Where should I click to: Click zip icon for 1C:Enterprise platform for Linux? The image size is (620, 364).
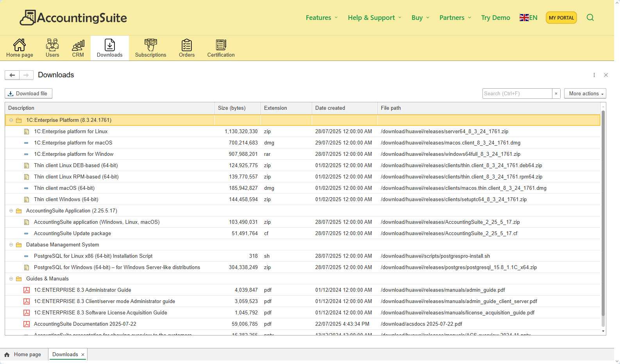[x=27, y=132]
